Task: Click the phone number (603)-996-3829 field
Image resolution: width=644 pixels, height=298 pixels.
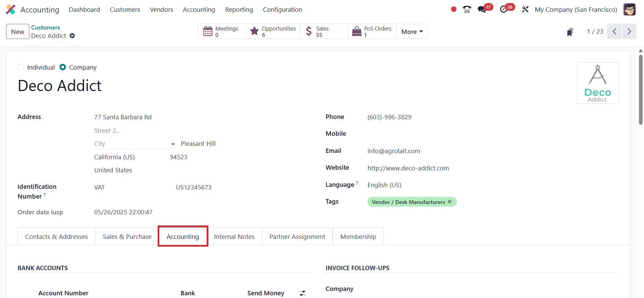Action: (389, 117)
